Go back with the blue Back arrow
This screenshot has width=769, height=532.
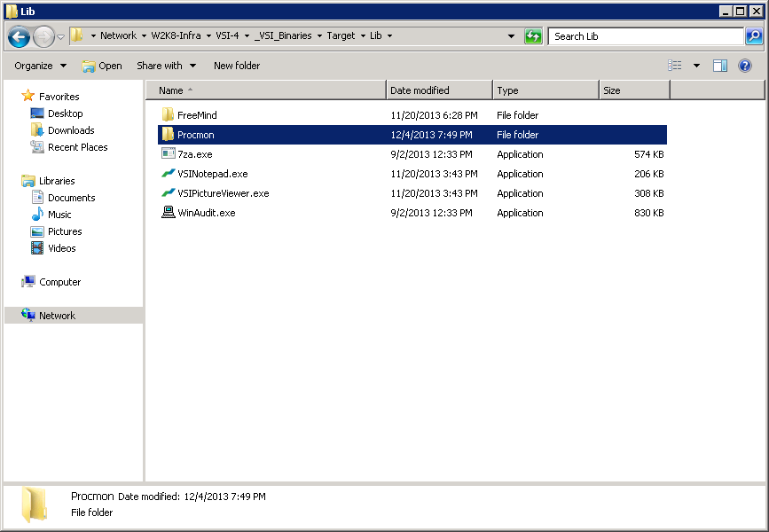pyautogui.click(x=19, y=36)
